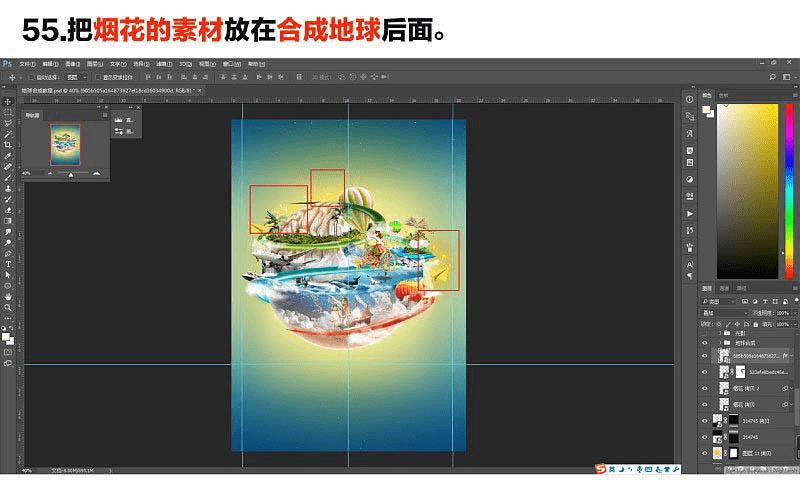Open the layer filter type dropdown
Image resolution: width=800 pixels, height=480 pixels.
(718, 301)
